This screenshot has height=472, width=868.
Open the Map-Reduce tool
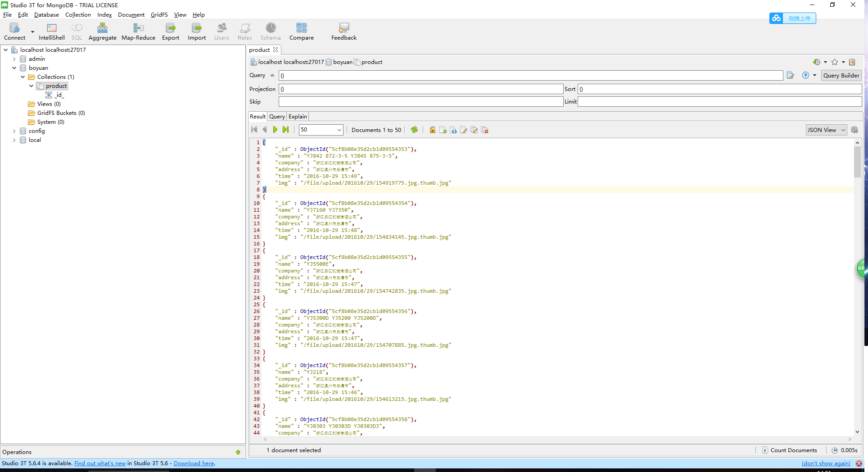tap(138, 32)
